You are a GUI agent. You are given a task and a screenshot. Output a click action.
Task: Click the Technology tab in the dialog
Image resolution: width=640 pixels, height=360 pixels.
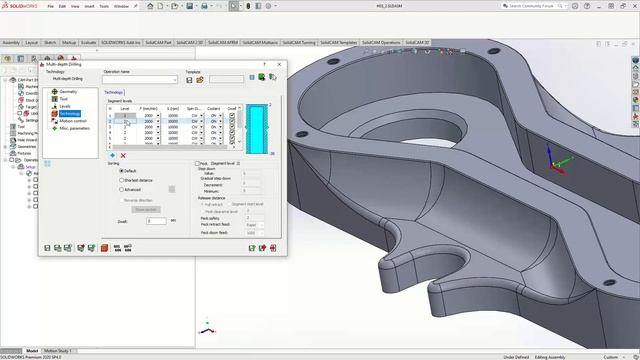click(113, 92)
